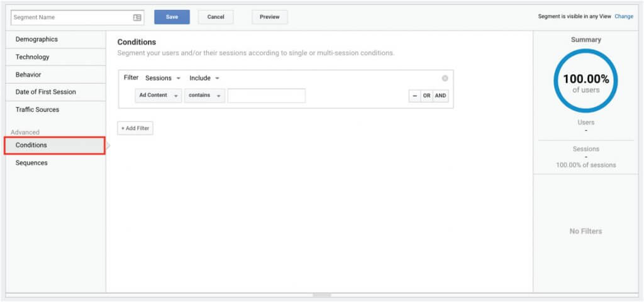The image size is (644, 302).
Task: Add an AND condition
Action: [x=440, y=96]
